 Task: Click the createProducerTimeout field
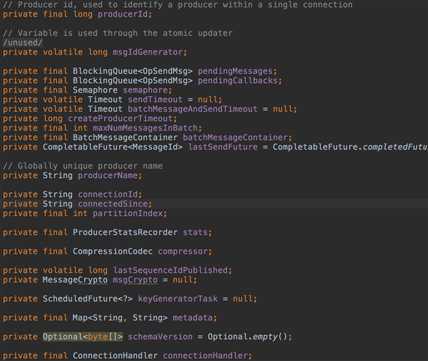(x=120, y=118)
